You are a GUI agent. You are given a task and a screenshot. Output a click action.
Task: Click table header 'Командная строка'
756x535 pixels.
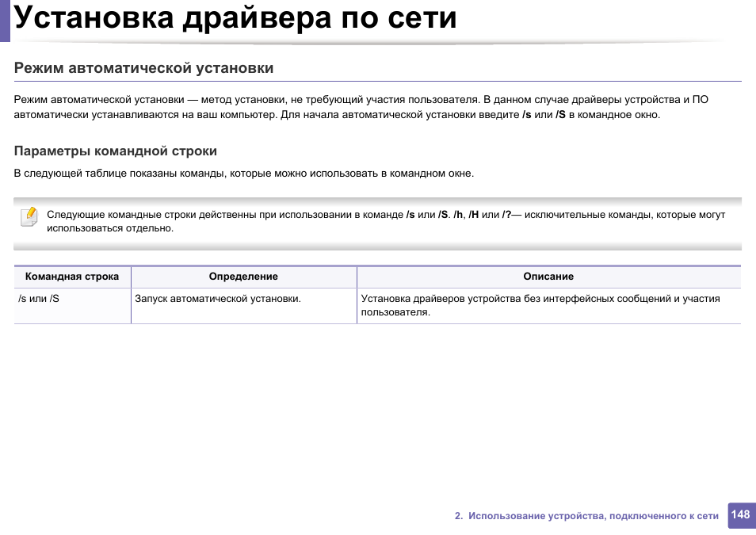tap(72, 277)
